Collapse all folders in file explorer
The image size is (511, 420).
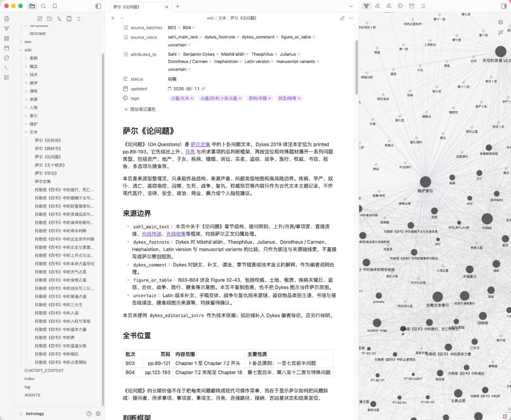[x=79, y=19]
